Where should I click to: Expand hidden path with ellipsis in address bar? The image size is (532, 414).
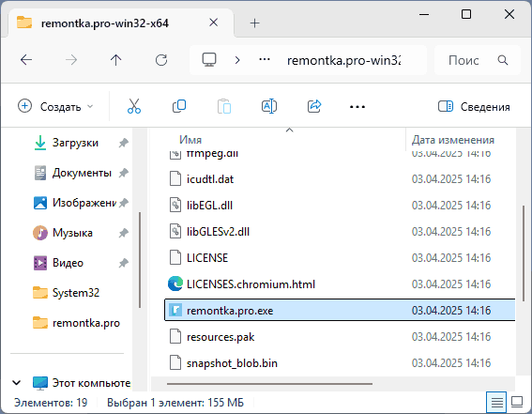point(265,60)
